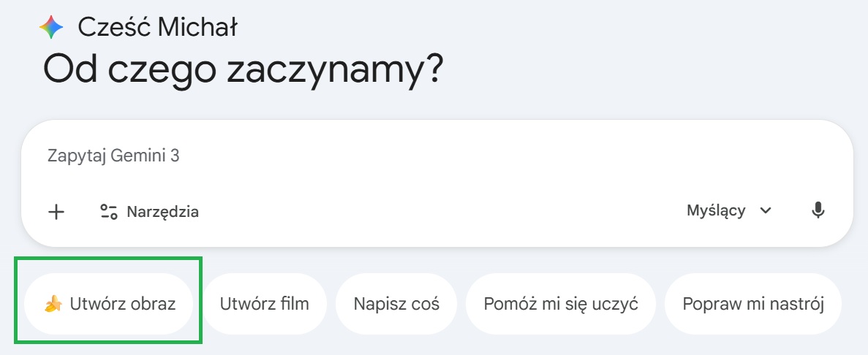Select the Utwórz obraz suggestion chip
The width and height of the screenshot is (868, 355).
coord(110,304)
